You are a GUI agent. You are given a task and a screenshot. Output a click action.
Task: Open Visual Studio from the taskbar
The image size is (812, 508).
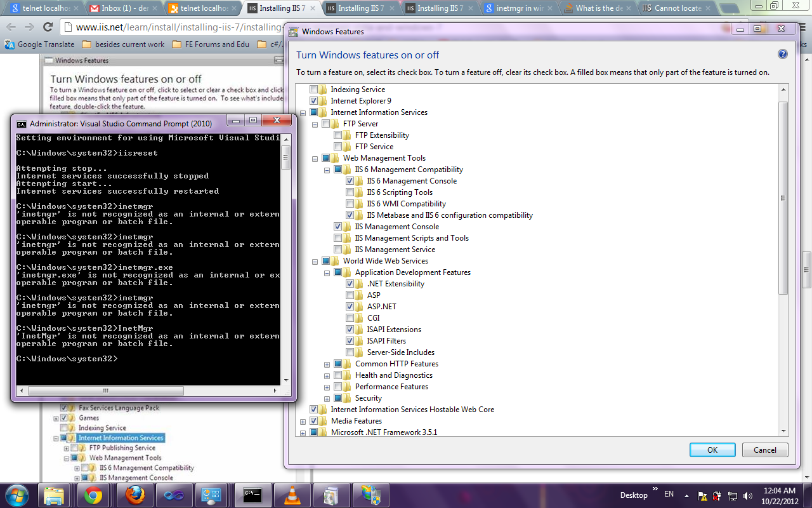[x=173, y=495]
